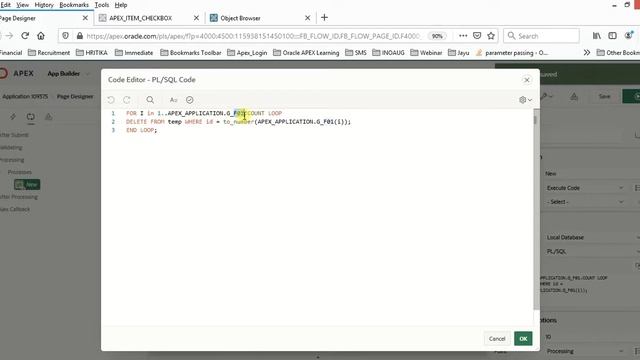This screenshot has width=640, height=360.
Task: Open the - Select - dropdown in properties
Action: point(585,202)
